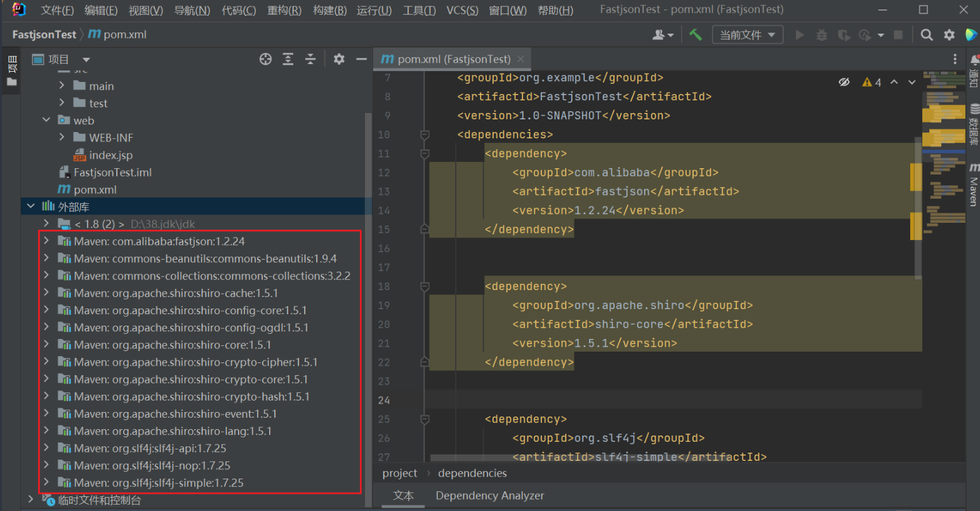This screenshot has height=511, width=980.
Task: Click locate target icon in project panel
Action: click(x=265, y=59)
